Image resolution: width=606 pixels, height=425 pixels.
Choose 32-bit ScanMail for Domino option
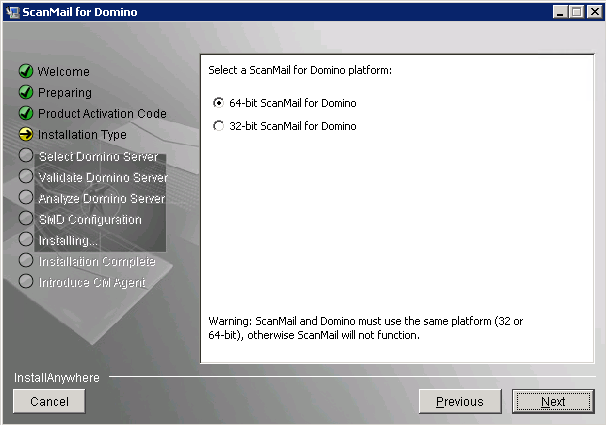219,126
